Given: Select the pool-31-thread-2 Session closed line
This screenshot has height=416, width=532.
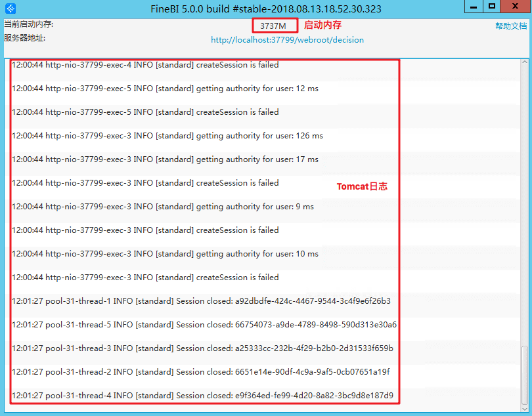Looking at the screenshot, I should coord(201,372).
